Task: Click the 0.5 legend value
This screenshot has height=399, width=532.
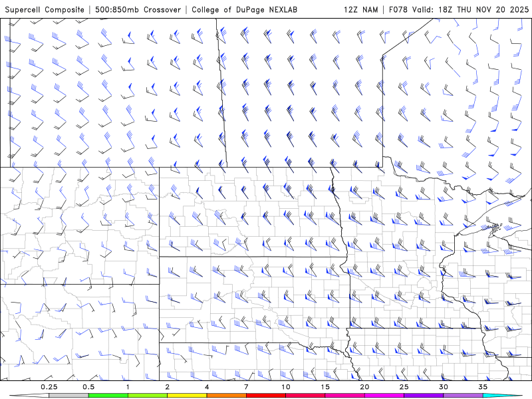Action: point(88,387)
